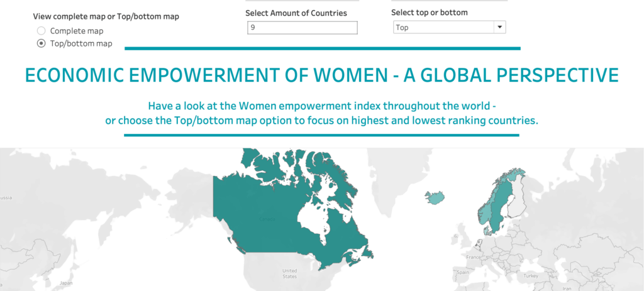Click the Economic Empowerment of Women title
644x291 pixels.
pyautogui.click(x=322, y=75)
